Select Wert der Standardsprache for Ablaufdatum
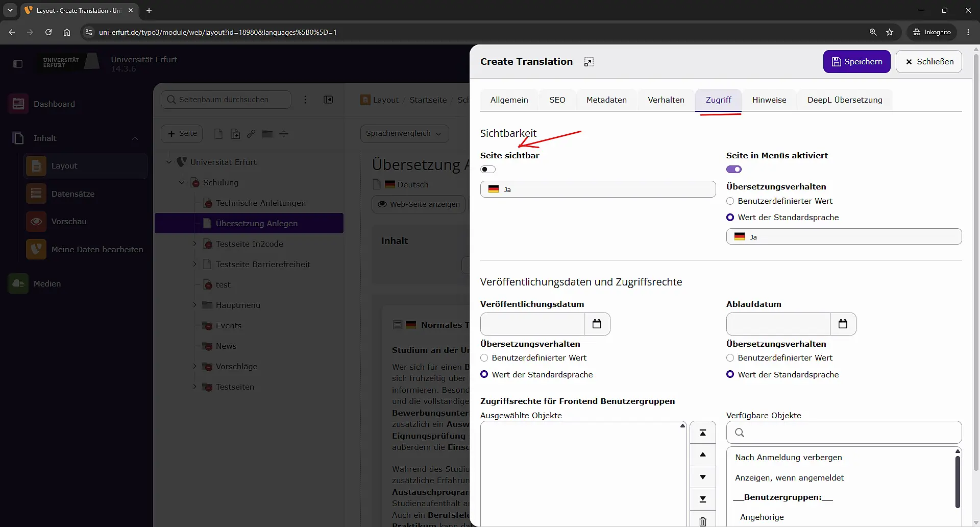Image resolution: width=980 pixels, height=527 pixels. coord(730,374)
